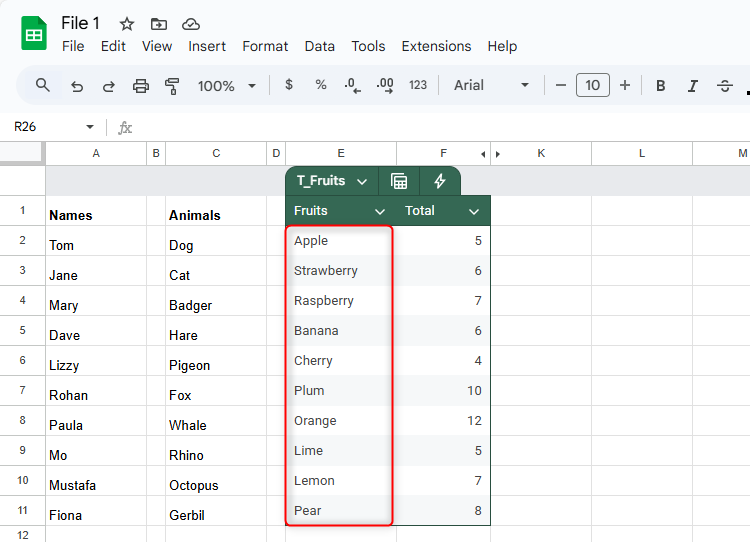The width and height of the screenshot is (750, 542).
Task: Select the paint format roller icon
Action: click(172, 86)
